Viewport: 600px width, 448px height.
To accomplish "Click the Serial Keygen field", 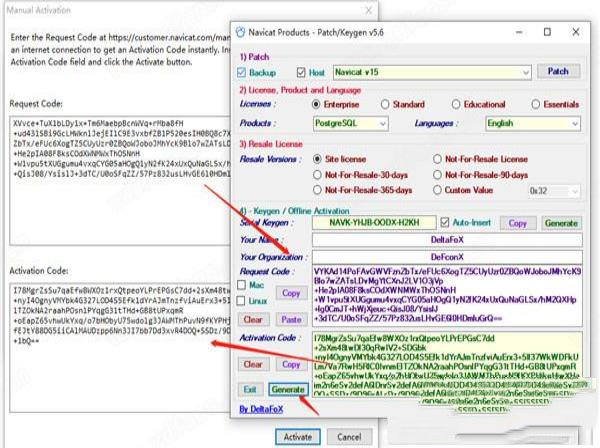I will click(374, 223).
